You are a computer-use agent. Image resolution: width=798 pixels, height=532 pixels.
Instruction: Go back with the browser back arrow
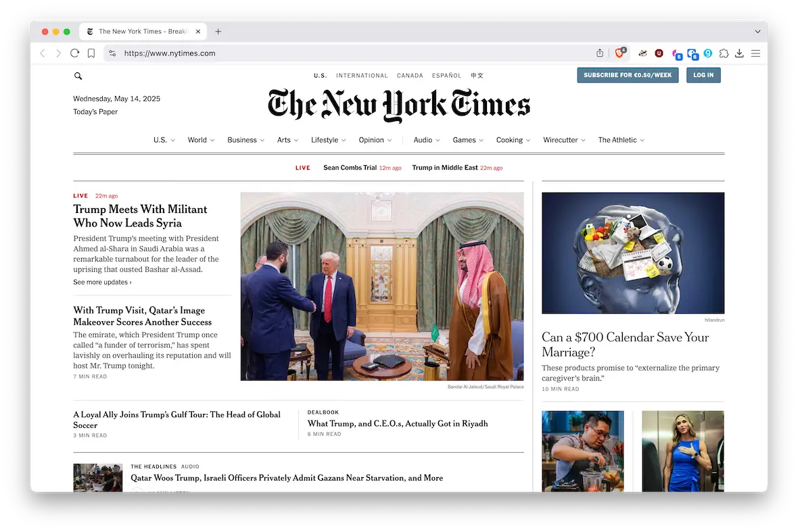click(43, 53)
